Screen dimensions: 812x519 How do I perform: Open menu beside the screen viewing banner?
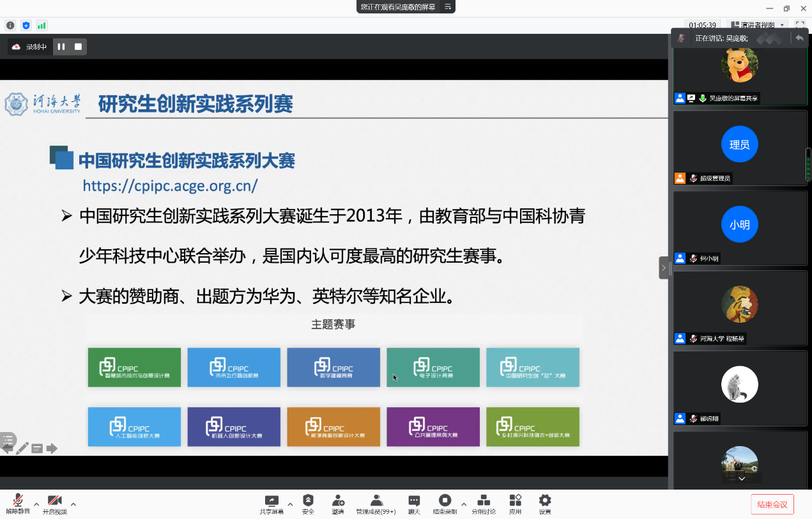point(448,7)
